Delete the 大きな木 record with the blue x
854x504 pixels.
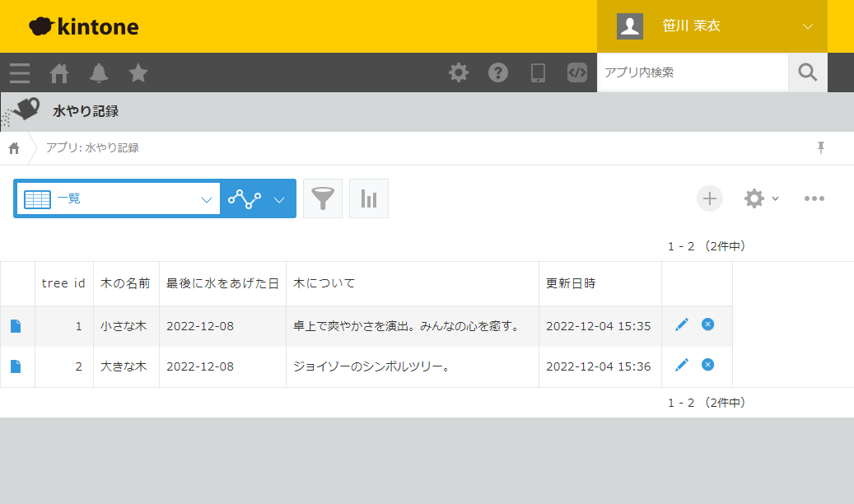[707, 365]
